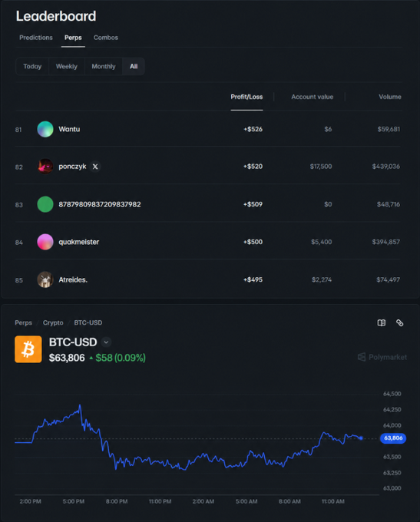Viewport: 420px width, 522px height.
Task: Click green avatar of 8787980983720983​7982
Action: click(x=45, y=204)
